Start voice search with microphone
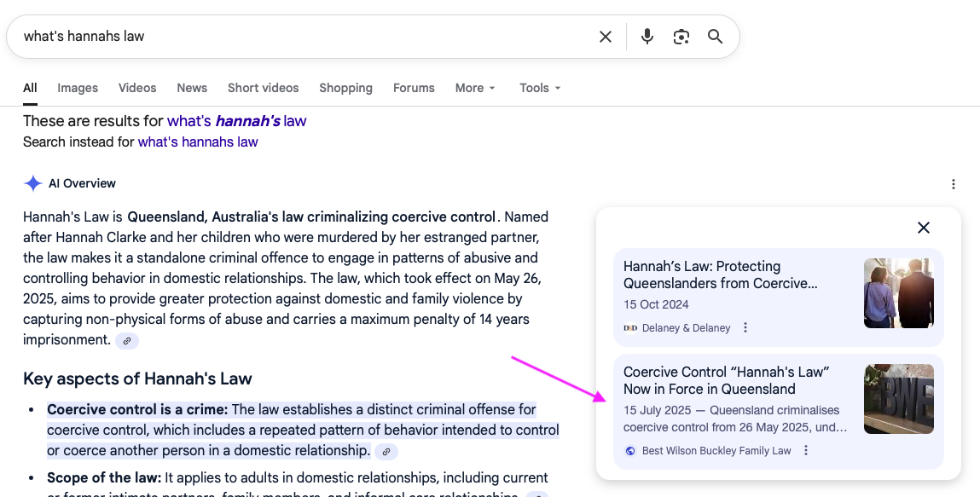This screenshot has width=980, height=497. coord(647,37)
